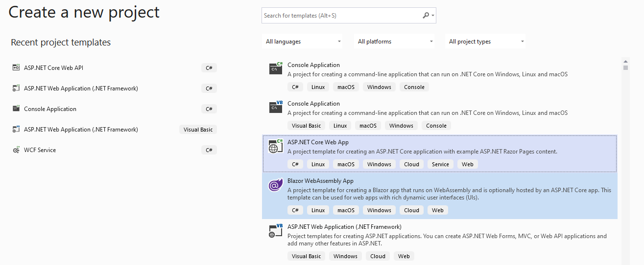Choose ASP.NET Web Application (.NET Framework) list title
644x265 pixels.
344,227
